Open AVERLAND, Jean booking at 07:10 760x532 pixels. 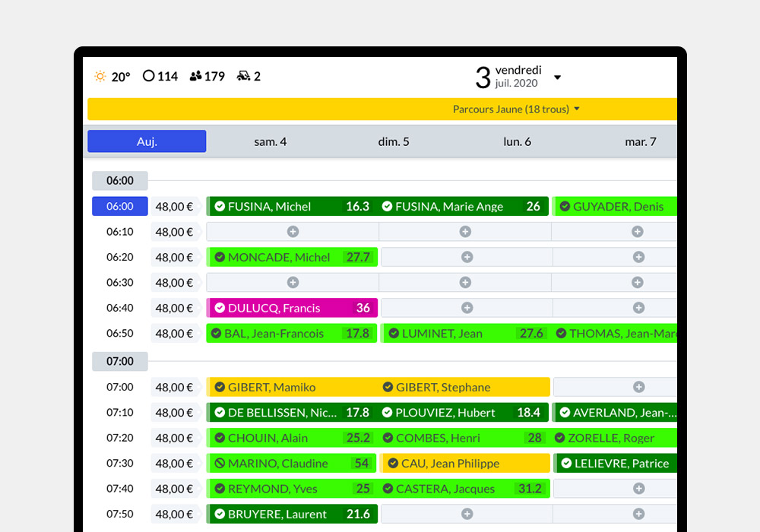tap(615, 413)
